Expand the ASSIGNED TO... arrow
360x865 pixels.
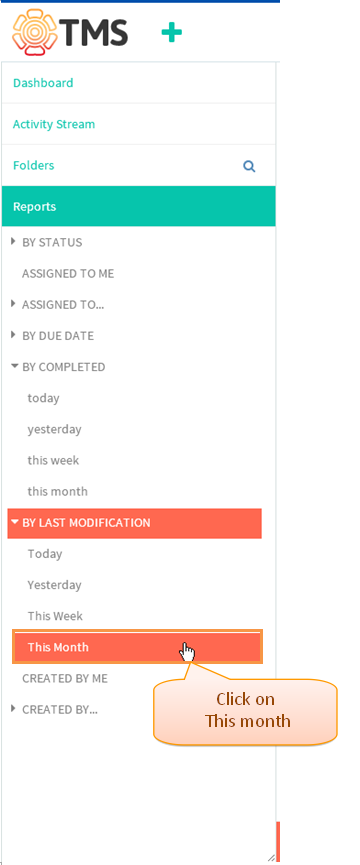14,303
